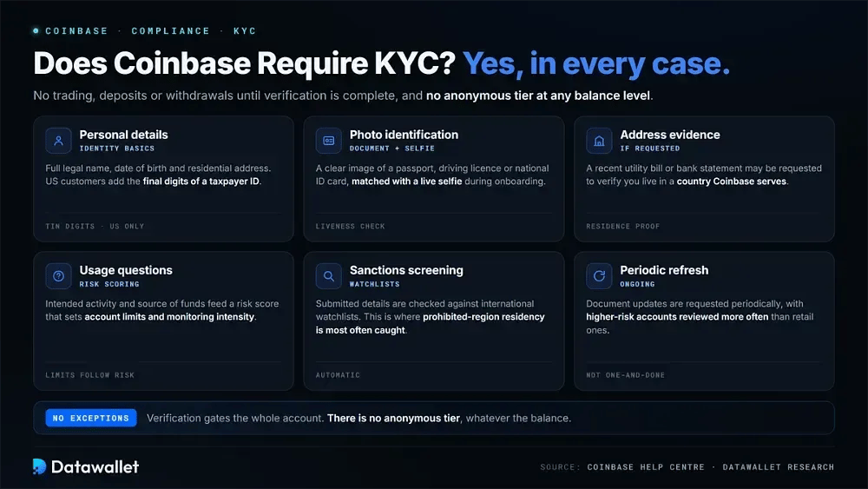The width and height of the screenshot is (868, 489).
Task: Click the 'NOT ONE-AND-DONE' footer label
Action: point(626,375)
